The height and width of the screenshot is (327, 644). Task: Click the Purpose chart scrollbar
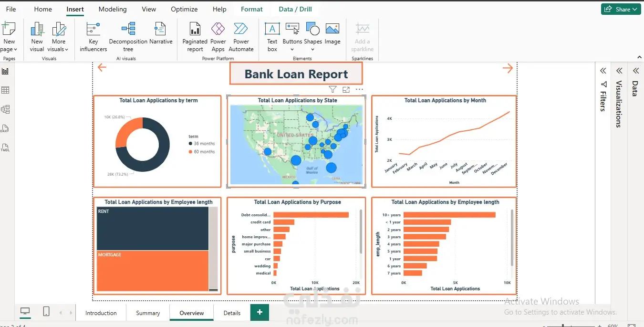(361, 232)
